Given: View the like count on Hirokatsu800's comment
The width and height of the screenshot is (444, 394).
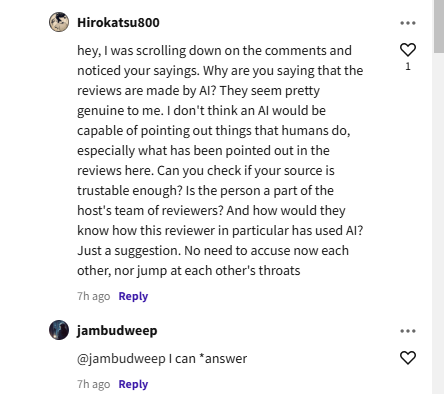Looking at the screenshot, I should coord(408,67).
